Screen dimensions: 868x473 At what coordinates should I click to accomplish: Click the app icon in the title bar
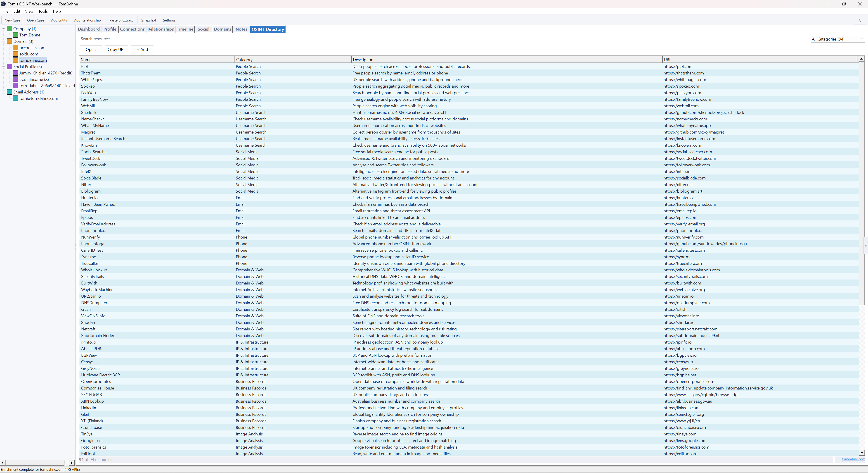(3, 4)
